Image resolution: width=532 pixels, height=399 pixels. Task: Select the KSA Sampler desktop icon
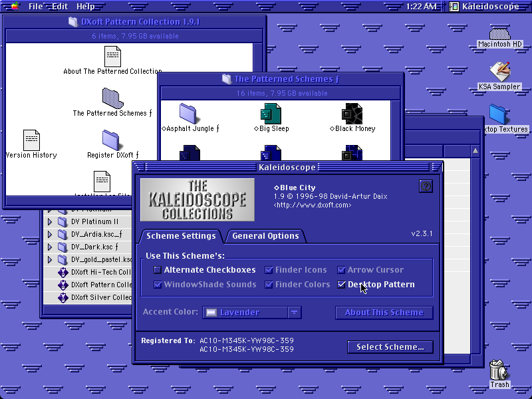click(x=500, y=72)
